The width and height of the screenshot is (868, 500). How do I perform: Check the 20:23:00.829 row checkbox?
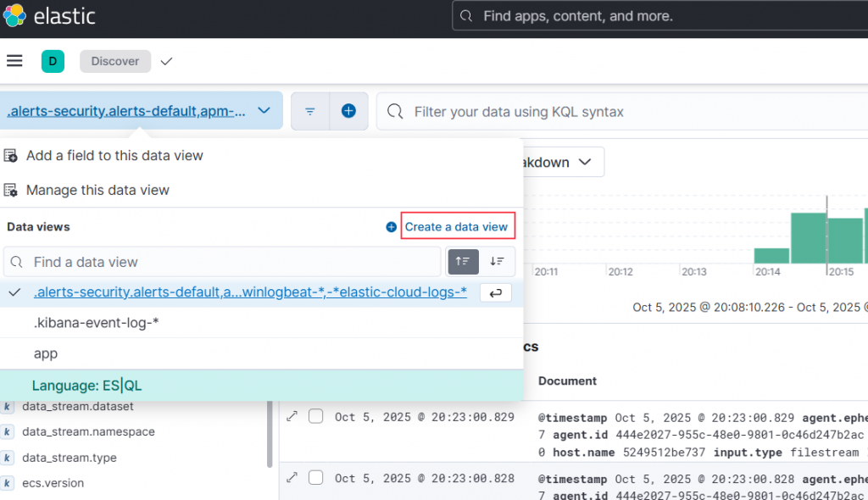click(x=315, y=416)
